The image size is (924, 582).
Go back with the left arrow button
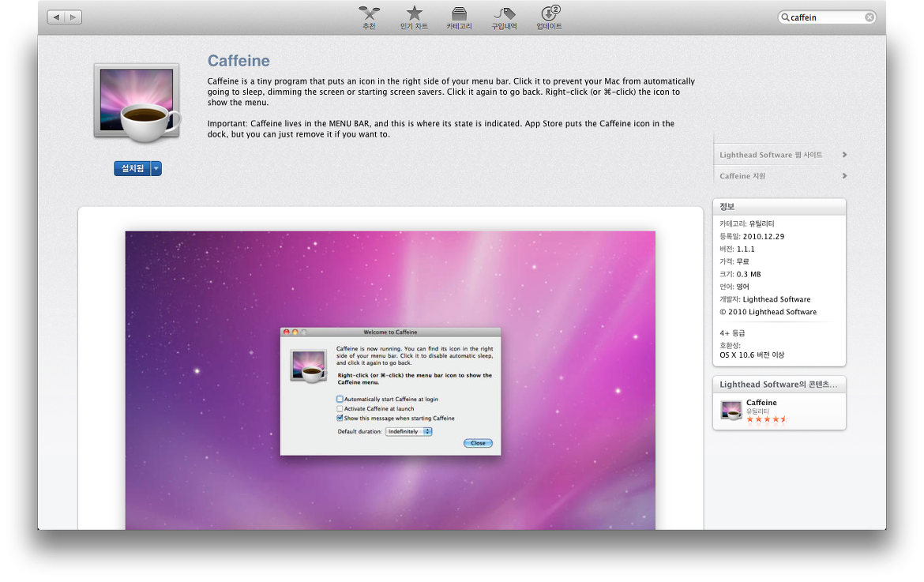coord(56,17)
